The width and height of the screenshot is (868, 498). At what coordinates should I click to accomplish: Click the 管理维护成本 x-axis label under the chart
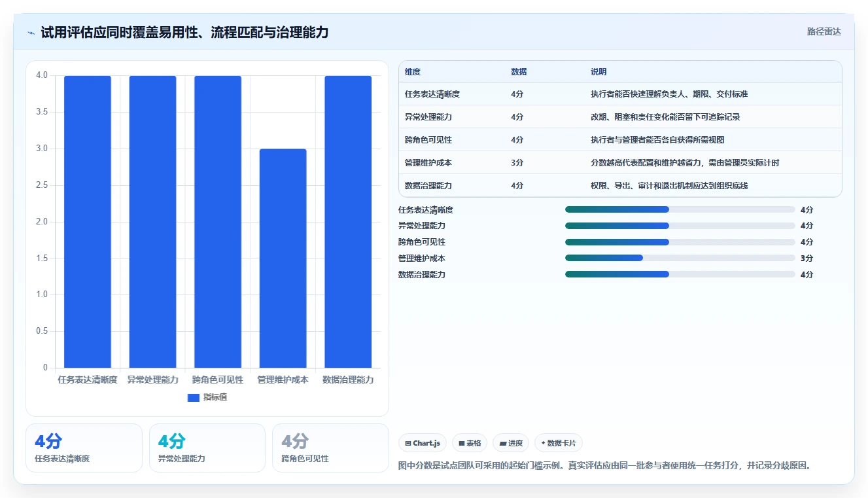pos(283,380)
